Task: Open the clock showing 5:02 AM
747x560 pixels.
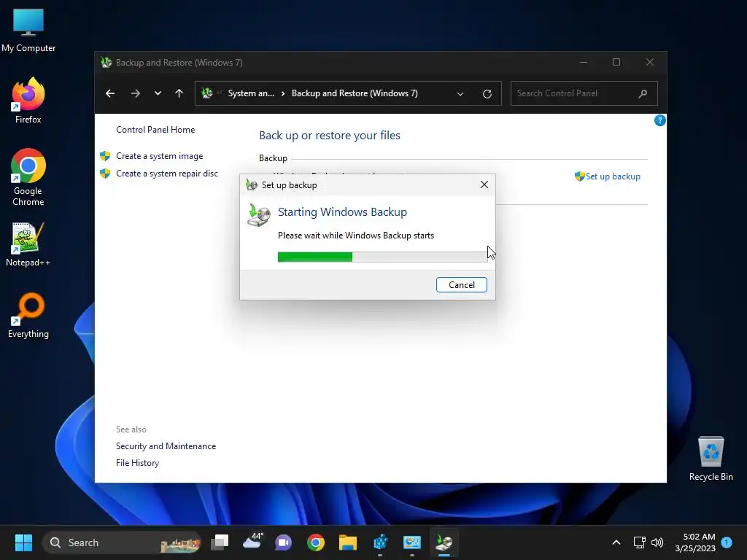Action: (x=695, y=542)
